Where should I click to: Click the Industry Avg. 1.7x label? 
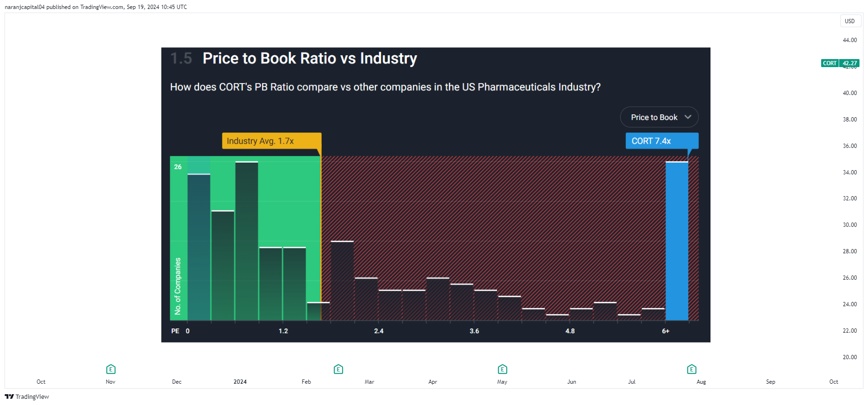(x=272, y=141)
